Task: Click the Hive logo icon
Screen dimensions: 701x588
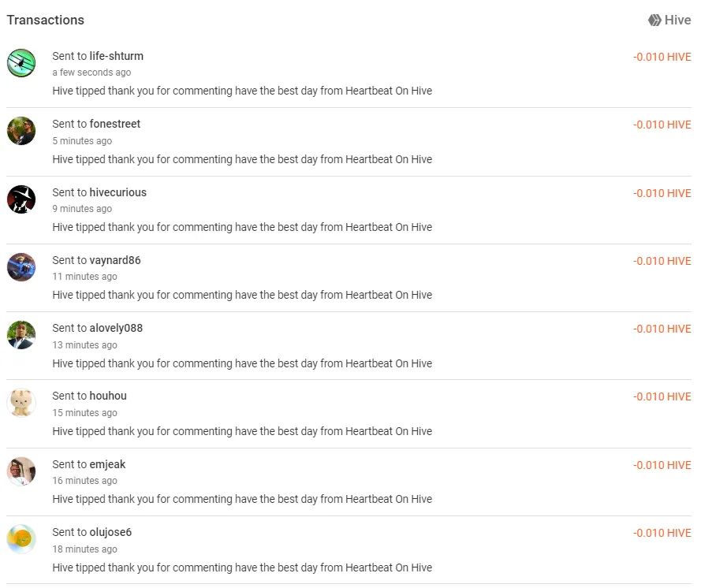Action: [654, 20]
